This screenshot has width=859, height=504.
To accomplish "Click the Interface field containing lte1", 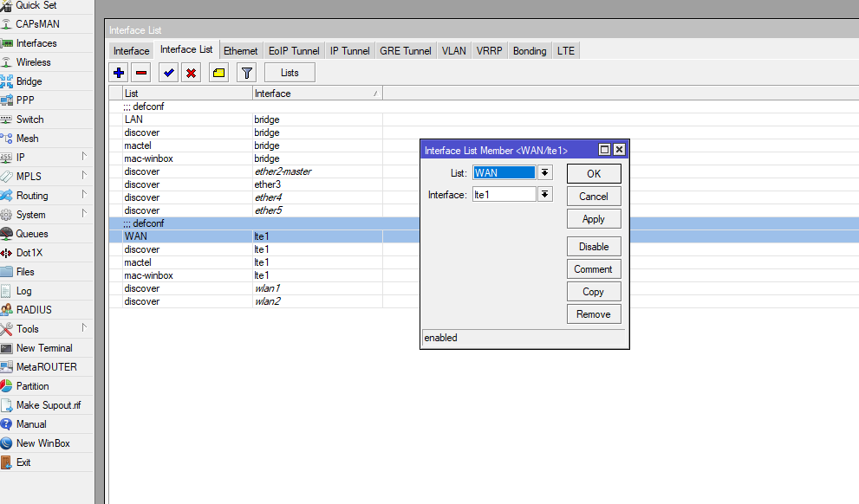I will 504,194.
